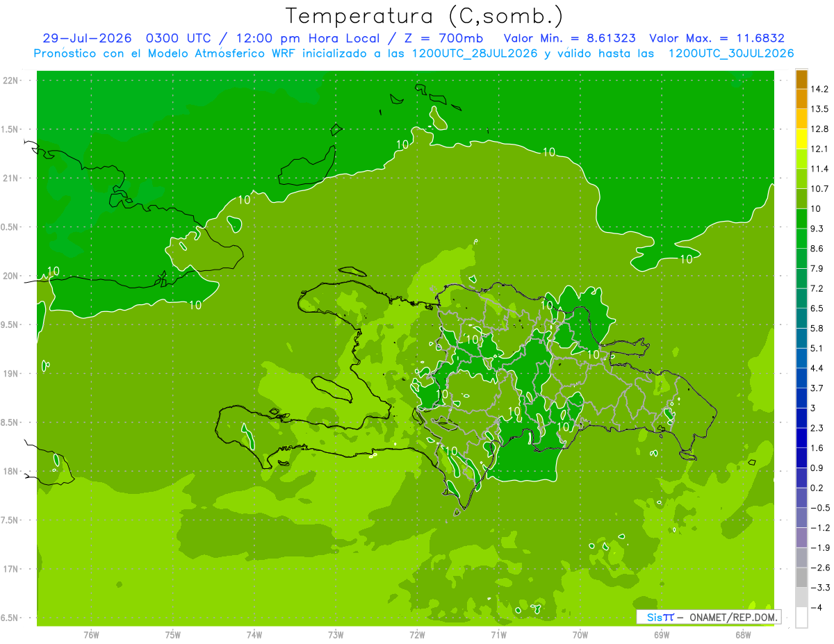The width and height of the screenshot is (834, 644).
Task: Click the "-4" colorbar value
Action: [x=817, y=608]
